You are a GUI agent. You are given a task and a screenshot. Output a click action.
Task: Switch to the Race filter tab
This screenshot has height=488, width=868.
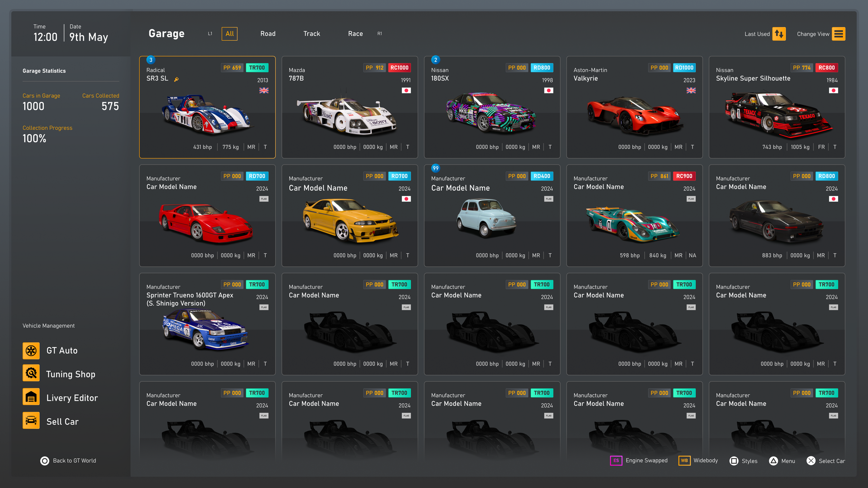point(355,34)
